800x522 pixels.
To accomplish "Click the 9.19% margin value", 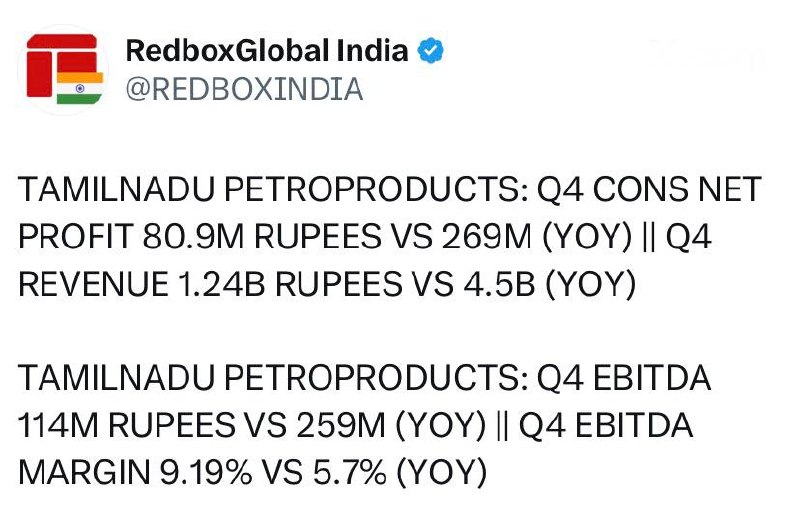I will point(206,473).
